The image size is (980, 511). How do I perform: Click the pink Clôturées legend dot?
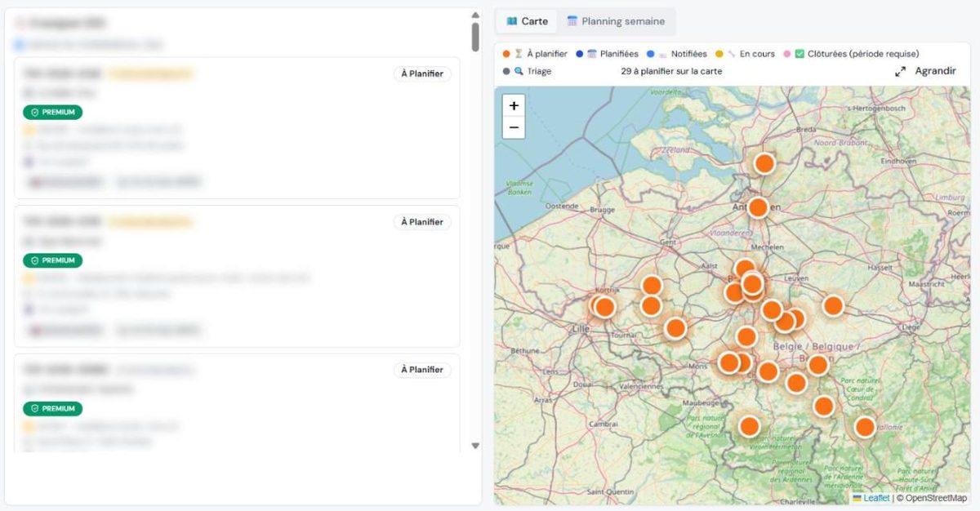click(x=787, y=54)
